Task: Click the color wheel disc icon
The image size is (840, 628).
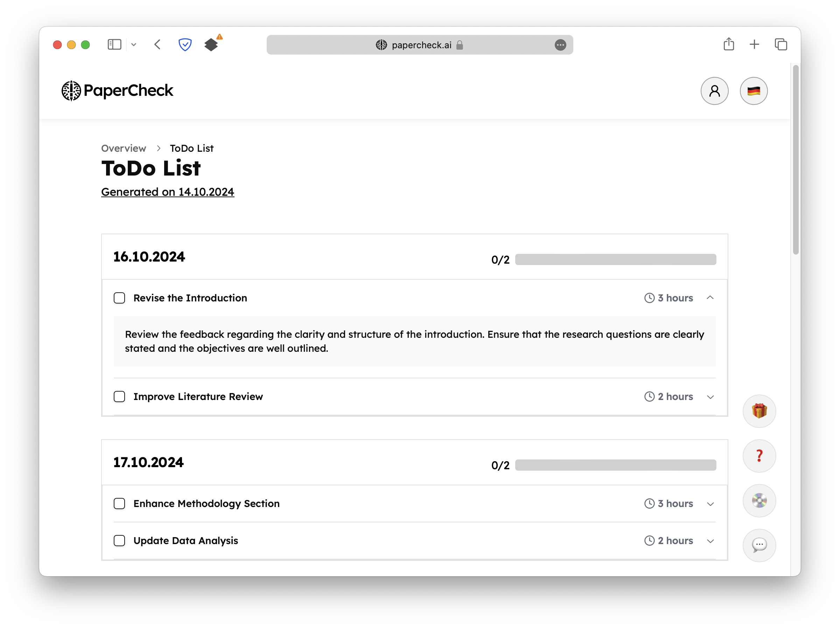Action: 759,500
